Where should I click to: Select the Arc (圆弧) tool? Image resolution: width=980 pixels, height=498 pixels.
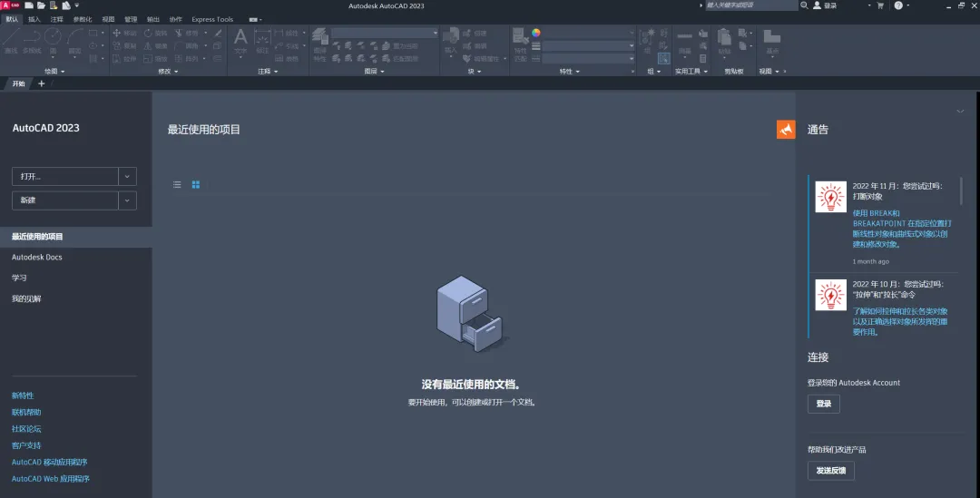[x=74, y=41]
